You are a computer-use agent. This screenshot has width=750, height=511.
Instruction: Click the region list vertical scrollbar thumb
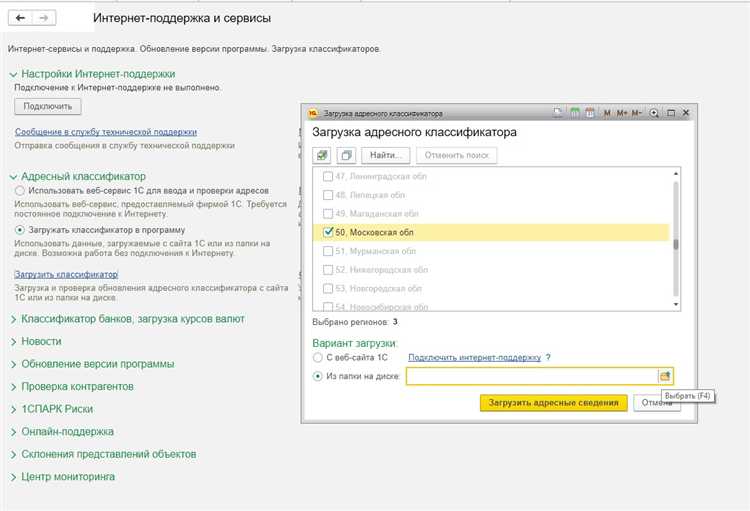[676, 244]
